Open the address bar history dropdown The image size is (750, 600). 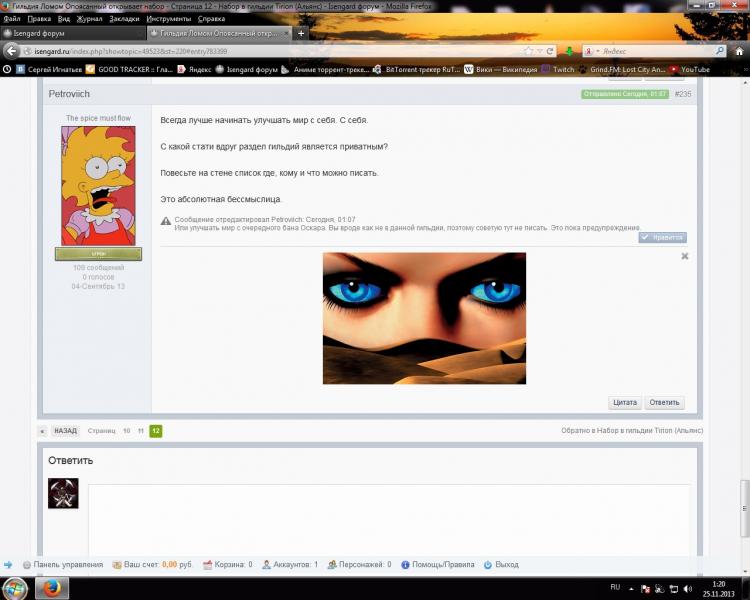540,51
